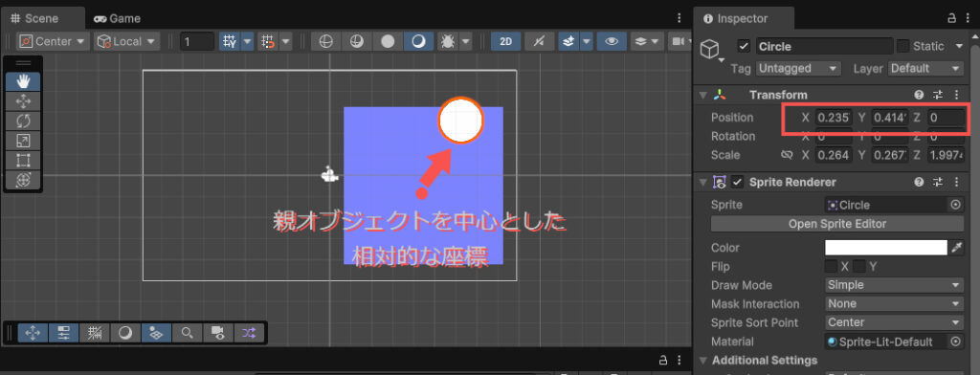The height and width of the screenshot is (375, 980).
Task: Select the Scale tool
Action: point(23,141)
